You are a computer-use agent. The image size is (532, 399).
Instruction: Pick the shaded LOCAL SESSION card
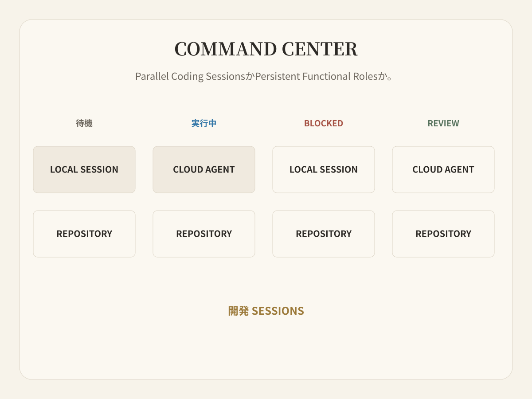pos(84,169)
